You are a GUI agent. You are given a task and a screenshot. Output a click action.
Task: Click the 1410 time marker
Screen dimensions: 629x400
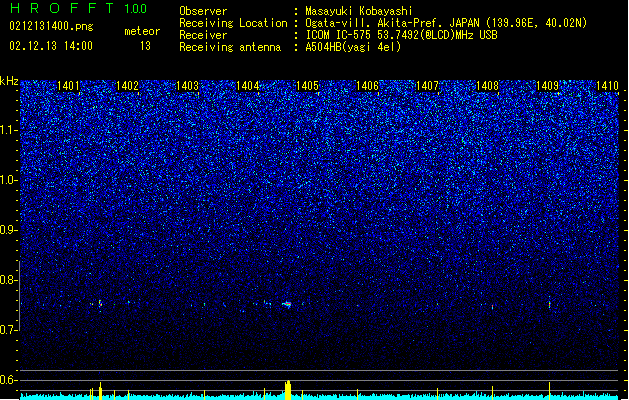pos(607,86)
